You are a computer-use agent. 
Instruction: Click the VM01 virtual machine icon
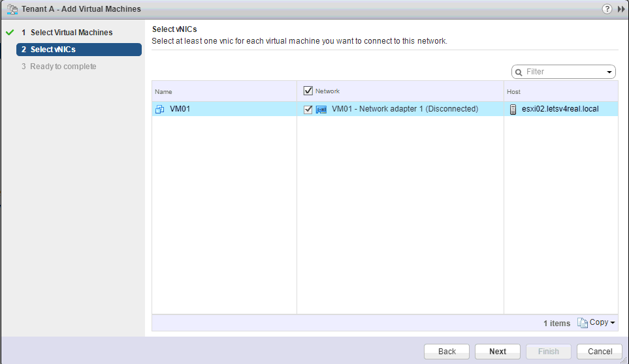(x=159, y=110)
